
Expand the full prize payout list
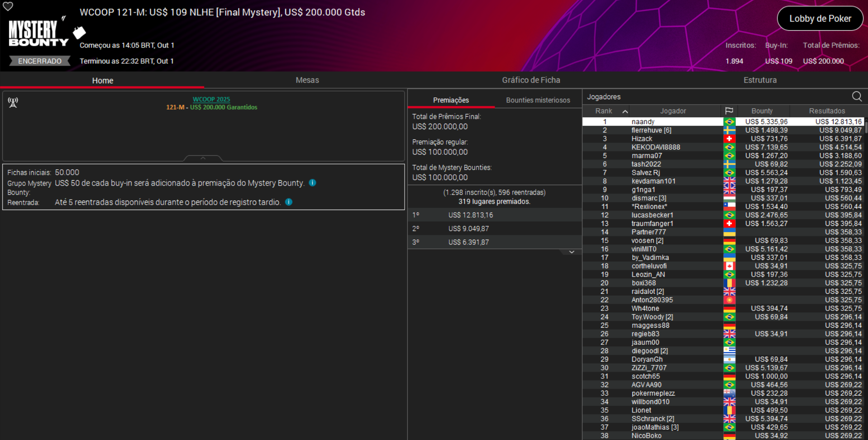click(x=572, y=252)
